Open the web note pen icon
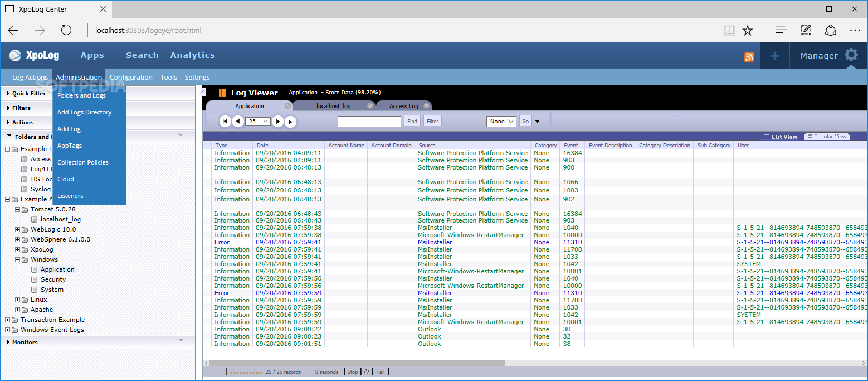The width and height of the screenshot is (868, 381). [806, 30]
